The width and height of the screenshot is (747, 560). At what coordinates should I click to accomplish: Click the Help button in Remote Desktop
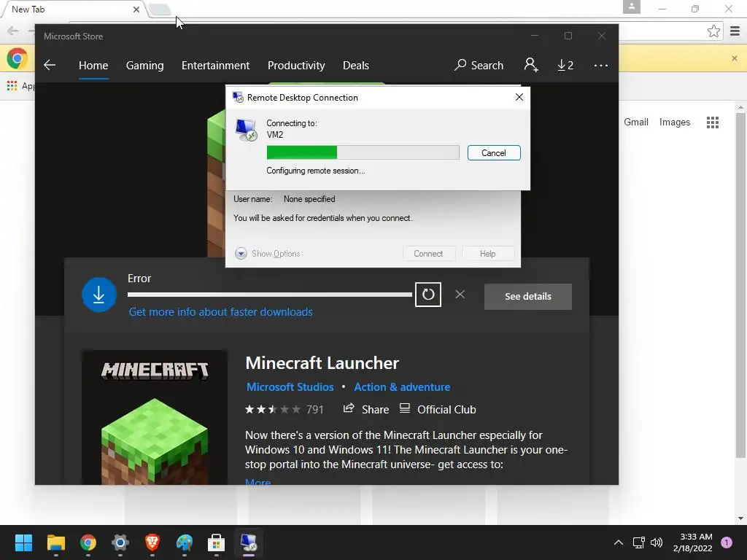tap(487, 254)
